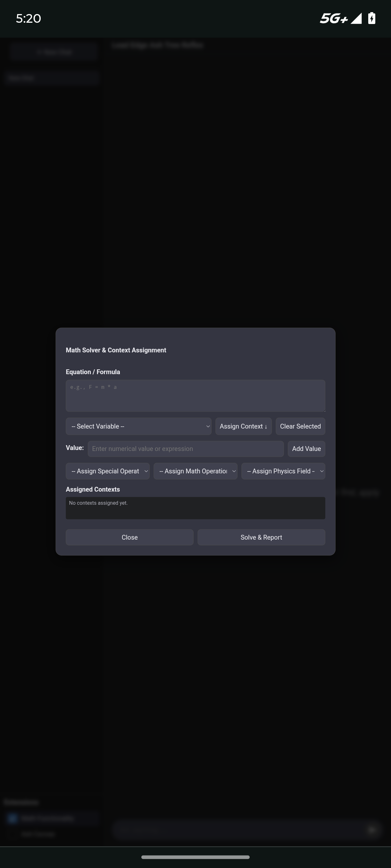This screenshot has height=868, width=391.
Task: Toggle the blurred blue checkbox behind dialog
Action: point(13,818)
